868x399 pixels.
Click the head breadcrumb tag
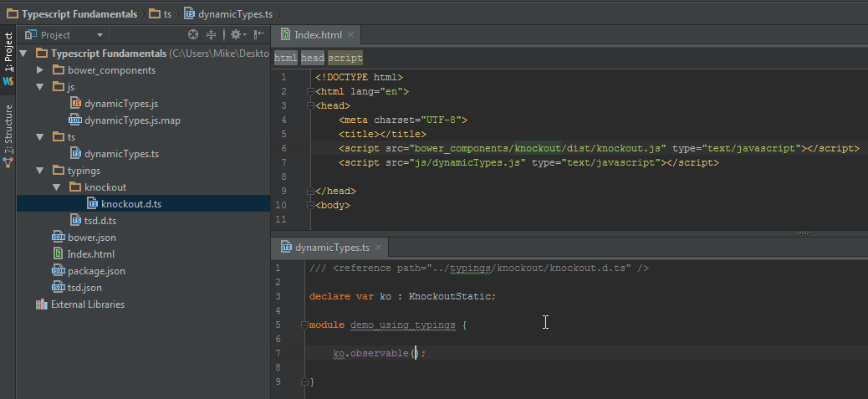click(x=313, y=58)
